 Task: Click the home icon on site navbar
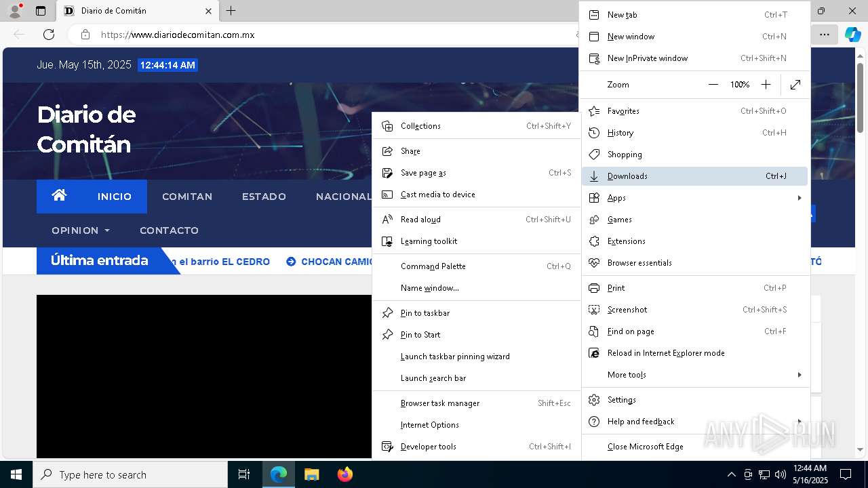tap(59, 196)
